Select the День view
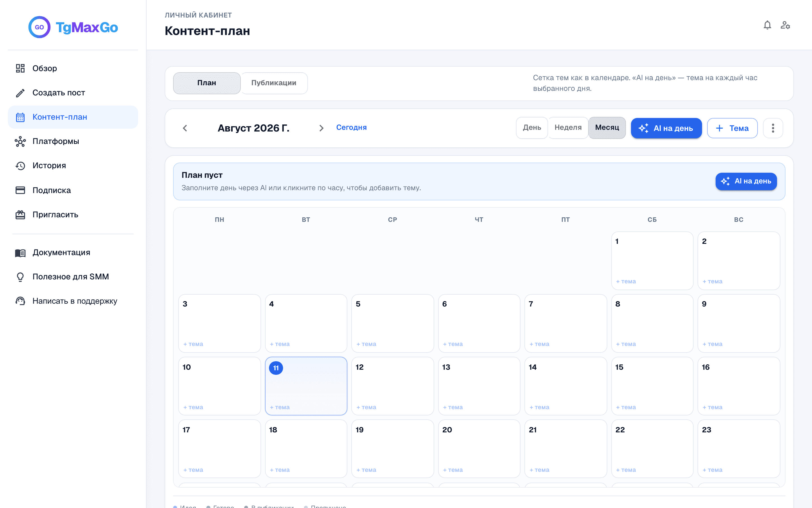 click(532, 128)
